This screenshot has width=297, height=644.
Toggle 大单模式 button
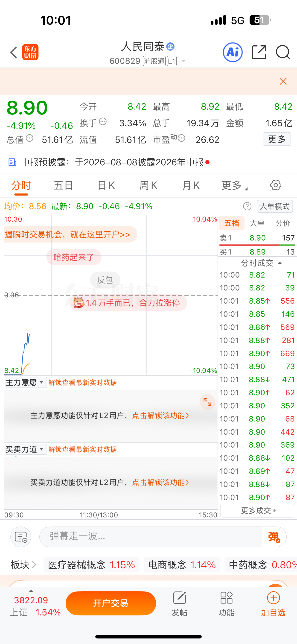point(274,206)
